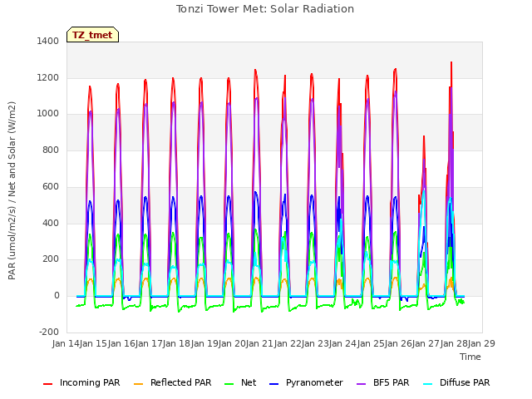The image size is (532, 399).
Task: Click the Jan 24 x-axis tick label
Action: (342, 343)
